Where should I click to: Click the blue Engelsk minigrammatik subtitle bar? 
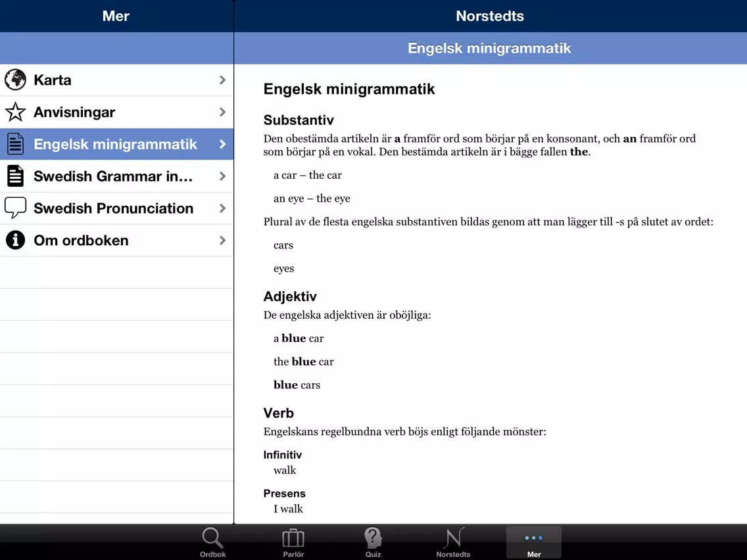click(491, 48)
